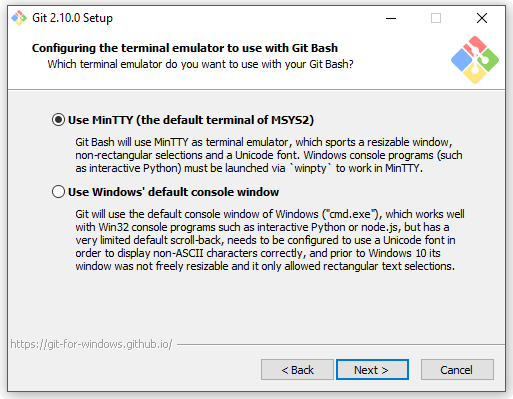Click the MinTTY description mentioning winpty
Screen dimensions: 513x399
[x=269, y=155]
